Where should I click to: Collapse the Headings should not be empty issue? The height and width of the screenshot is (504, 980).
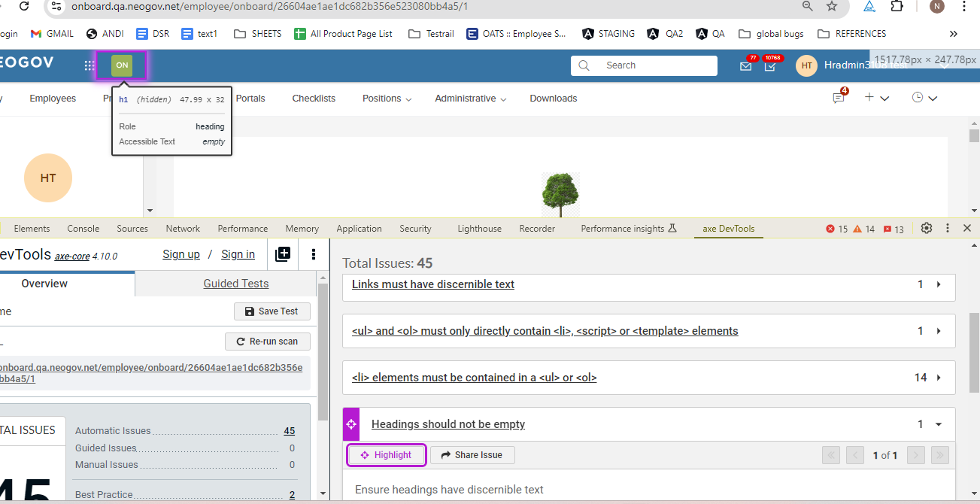(x=938, y=425)
